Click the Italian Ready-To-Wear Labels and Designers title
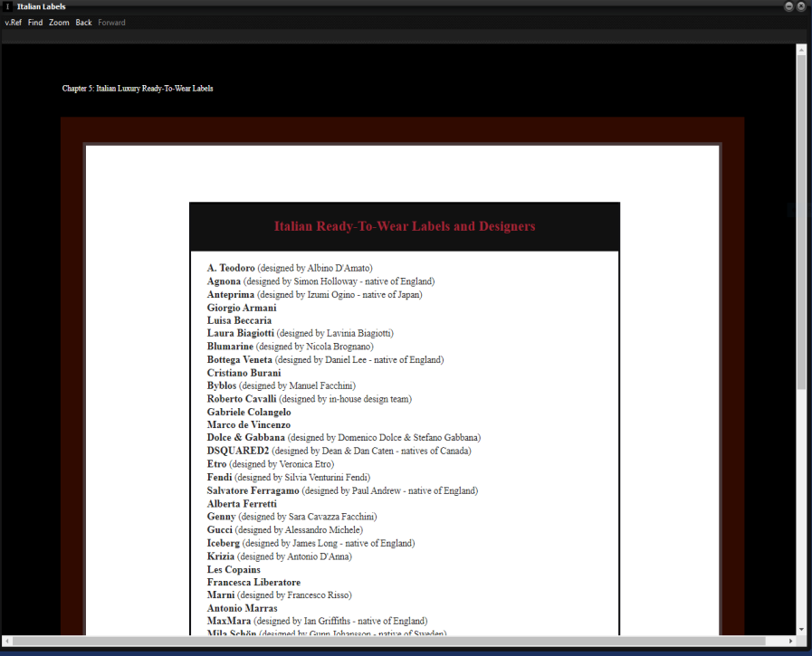Screen dimensions: 812x656 (x=405, y=226)
